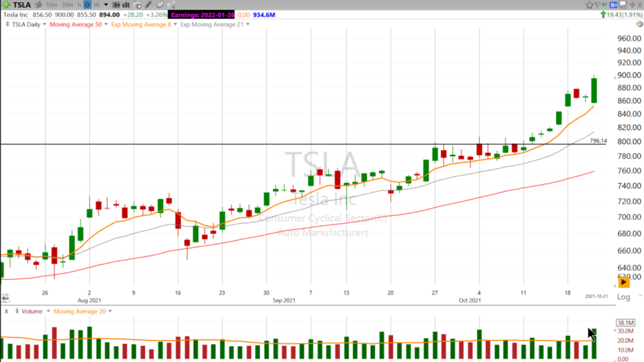Click the TSLA ticker symbol field
Image resolution: width=644 pixels, height=362 pixels.
pyautogui.click(x=21, y=5)
